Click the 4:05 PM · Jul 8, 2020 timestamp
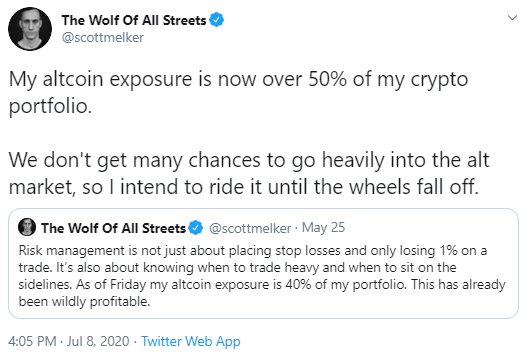 (69, 341)
